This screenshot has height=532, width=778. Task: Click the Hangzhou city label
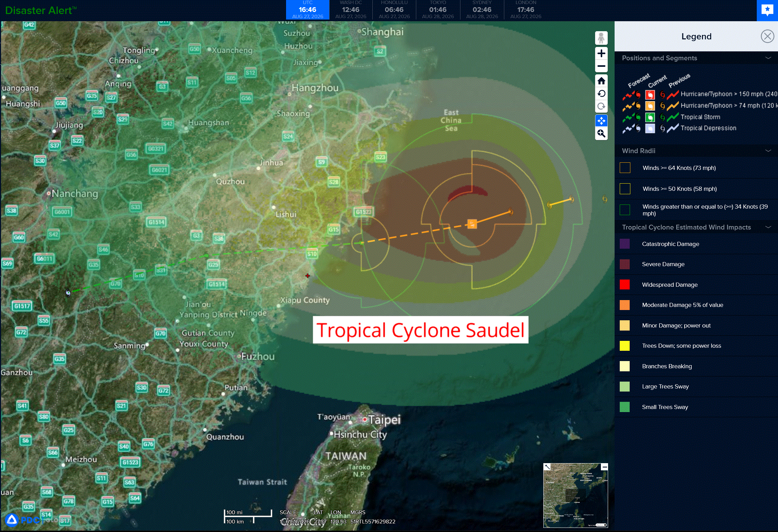[x=315, y=88]
